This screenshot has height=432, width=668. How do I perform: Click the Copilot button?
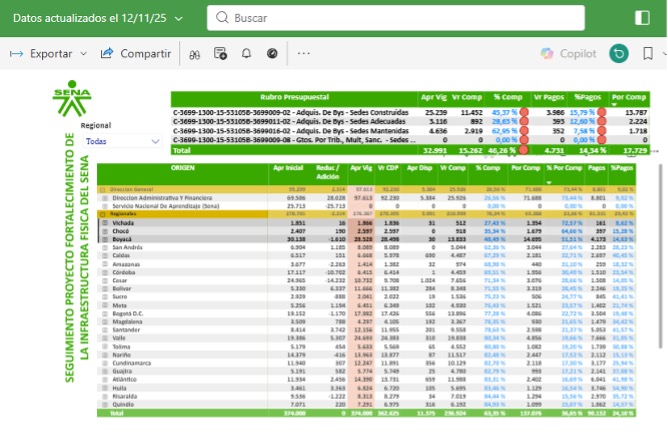point(568,53)
